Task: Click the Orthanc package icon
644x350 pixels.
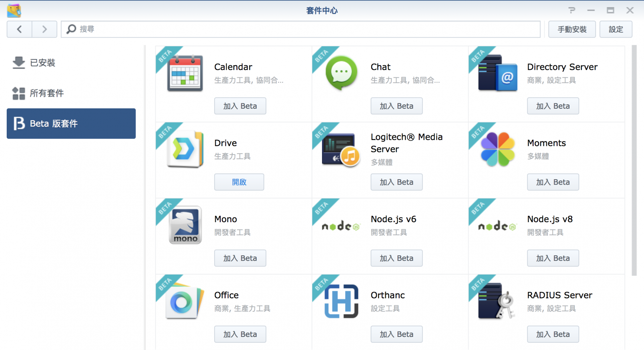Action: coord(341,301)
